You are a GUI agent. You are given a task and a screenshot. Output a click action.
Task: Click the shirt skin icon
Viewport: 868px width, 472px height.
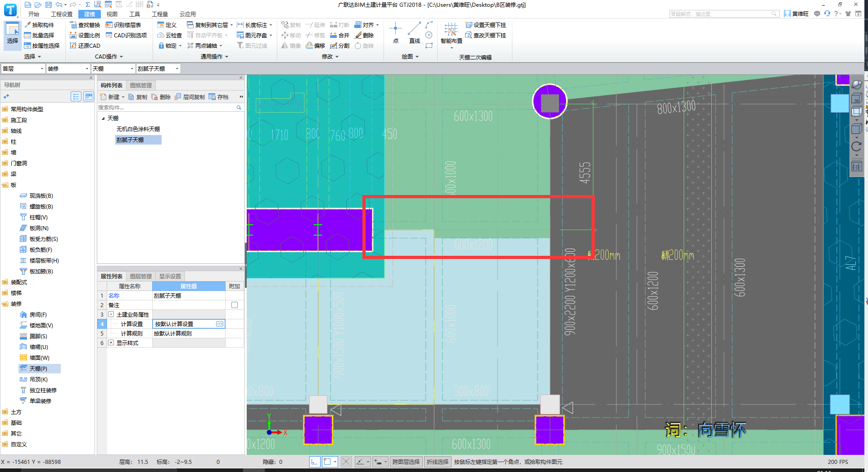[848, 14]
